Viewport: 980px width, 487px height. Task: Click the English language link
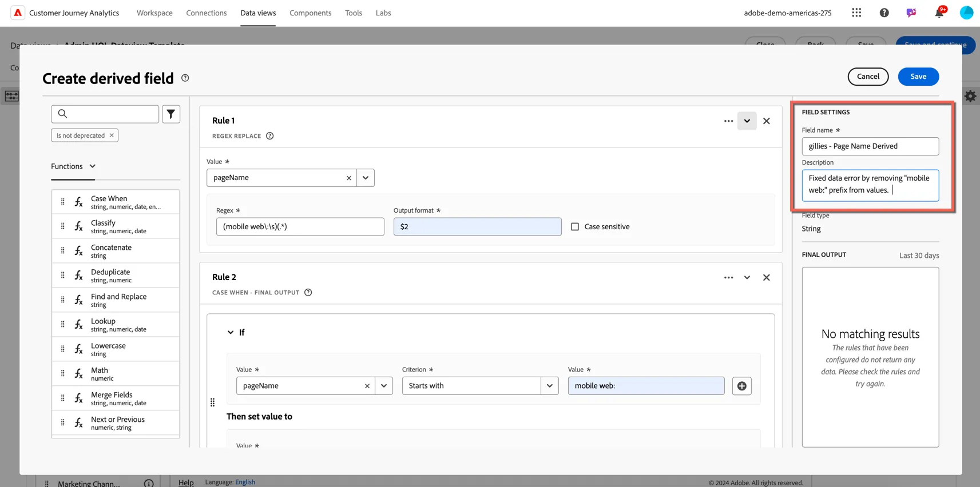point(245,482)
